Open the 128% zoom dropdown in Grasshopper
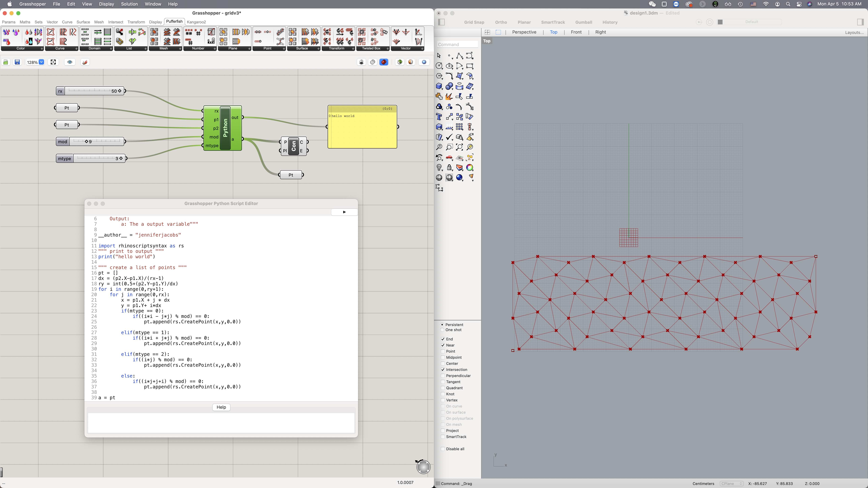The width and height of the screenshot is (868, 488). (41, 62)
